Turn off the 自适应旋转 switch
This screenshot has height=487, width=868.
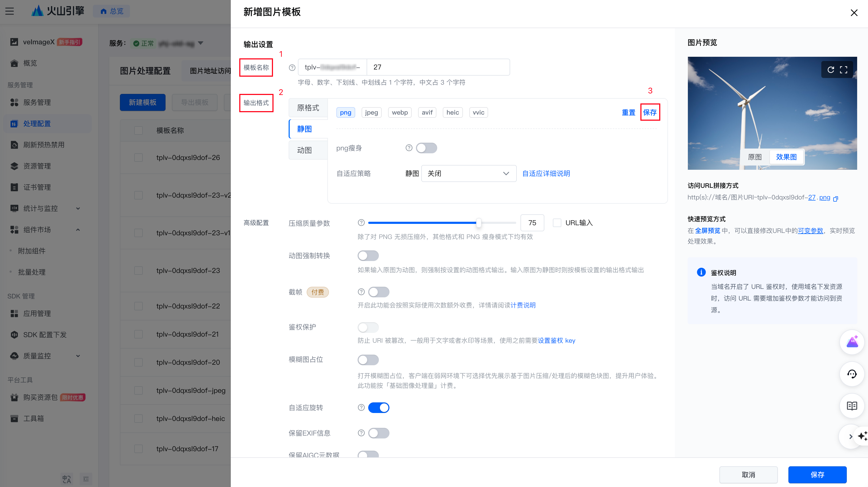[x=378, y=407]
